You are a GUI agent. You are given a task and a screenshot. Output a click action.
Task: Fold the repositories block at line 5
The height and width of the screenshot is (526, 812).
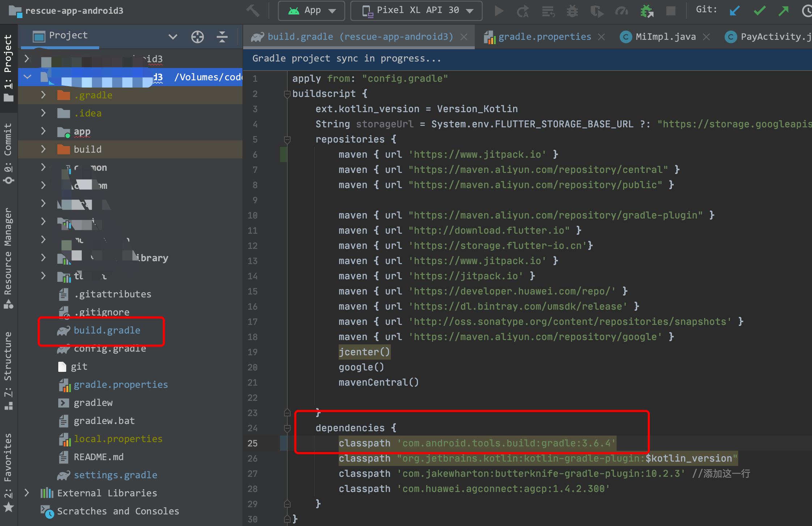tap(287, 140)
